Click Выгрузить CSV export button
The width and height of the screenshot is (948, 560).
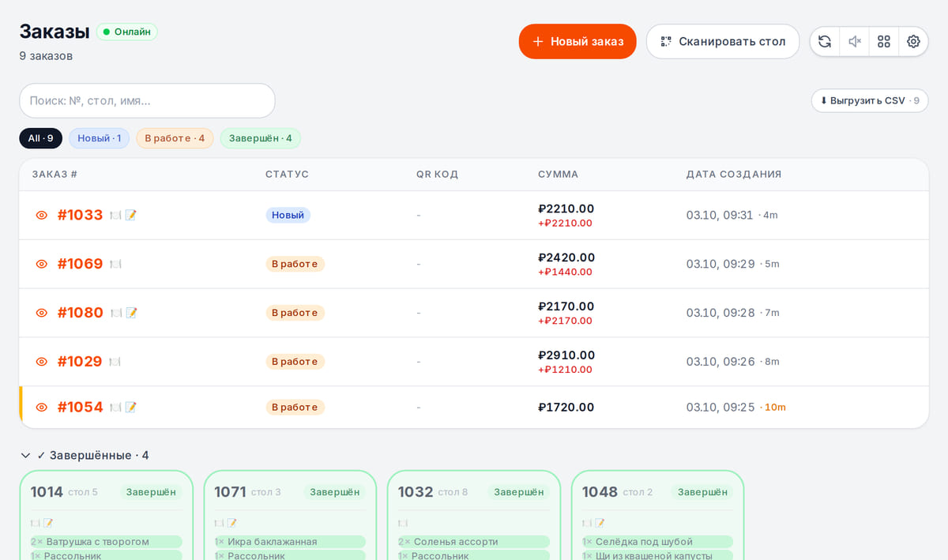coord(870,100)
